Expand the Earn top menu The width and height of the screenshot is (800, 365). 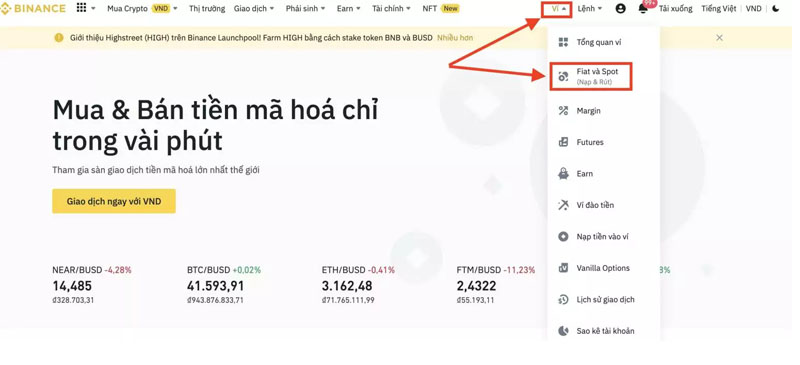[348, 9]
